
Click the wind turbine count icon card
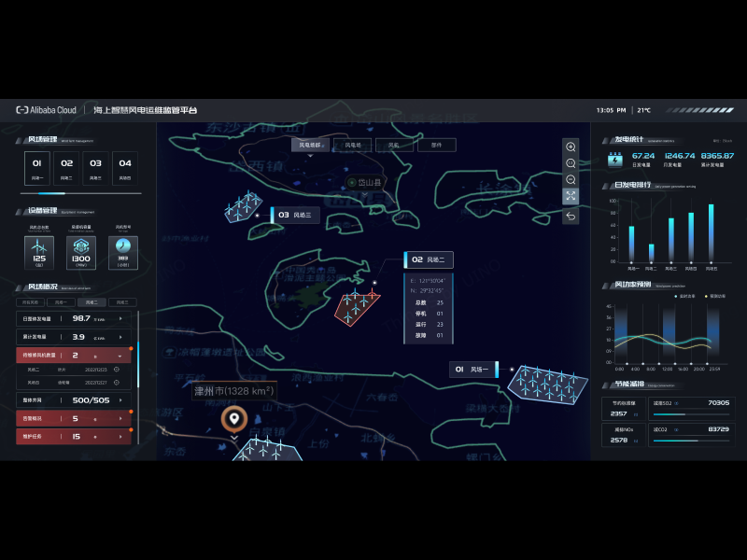click(x=38, y=252)
